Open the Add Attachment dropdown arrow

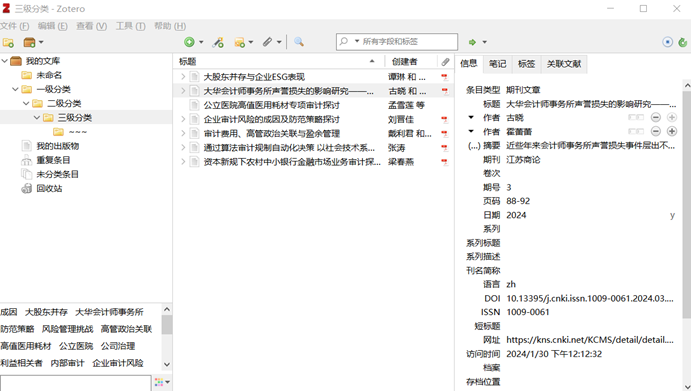coord(279,42)
